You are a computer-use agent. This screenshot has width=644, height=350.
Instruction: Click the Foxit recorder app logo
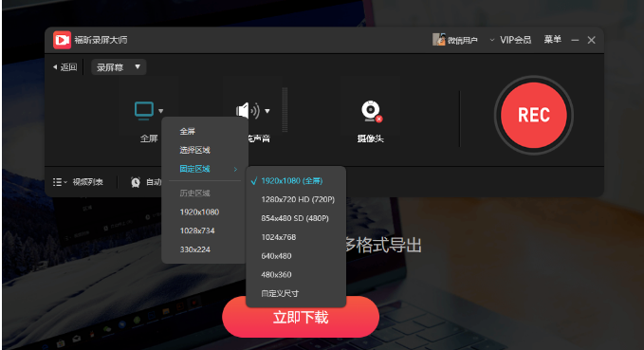coord(62,40)
